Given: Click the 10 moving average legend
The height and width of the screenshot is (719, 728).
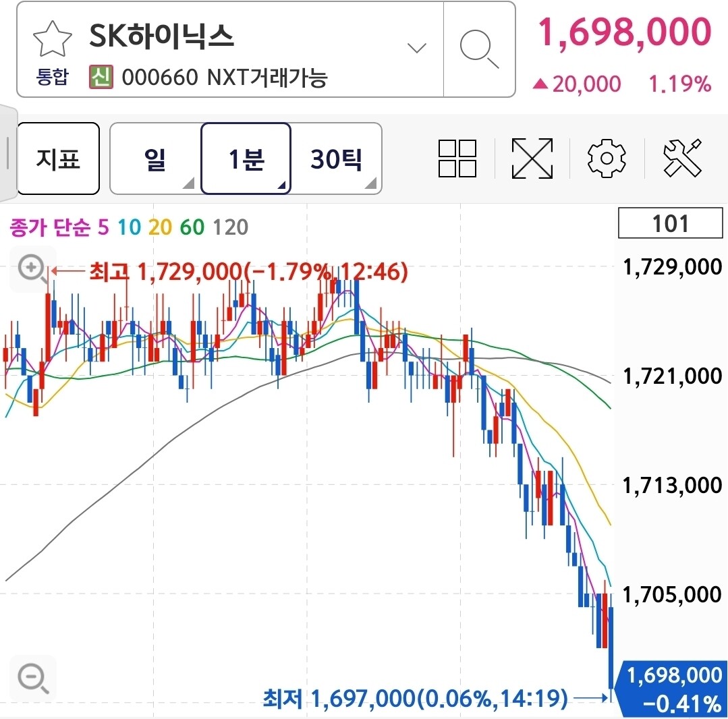Looking at the screenshot, I should coord(129,227).
